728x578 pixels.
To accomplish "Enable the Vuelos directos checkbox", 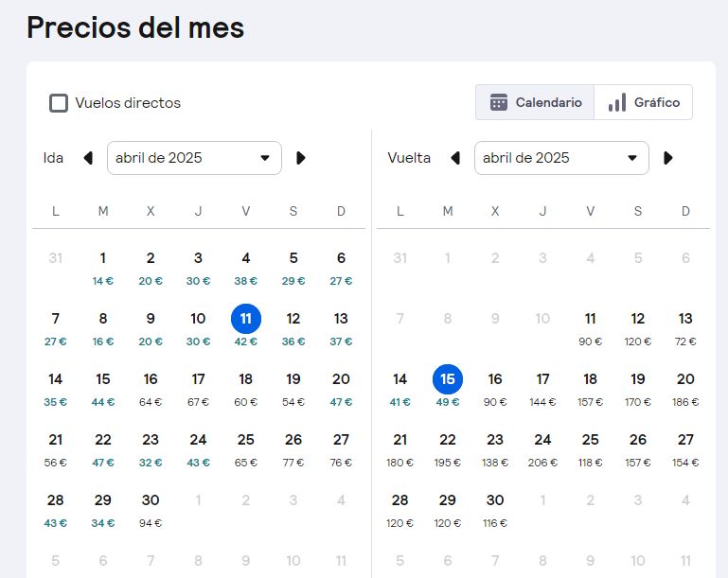I will tap(59, 103).
